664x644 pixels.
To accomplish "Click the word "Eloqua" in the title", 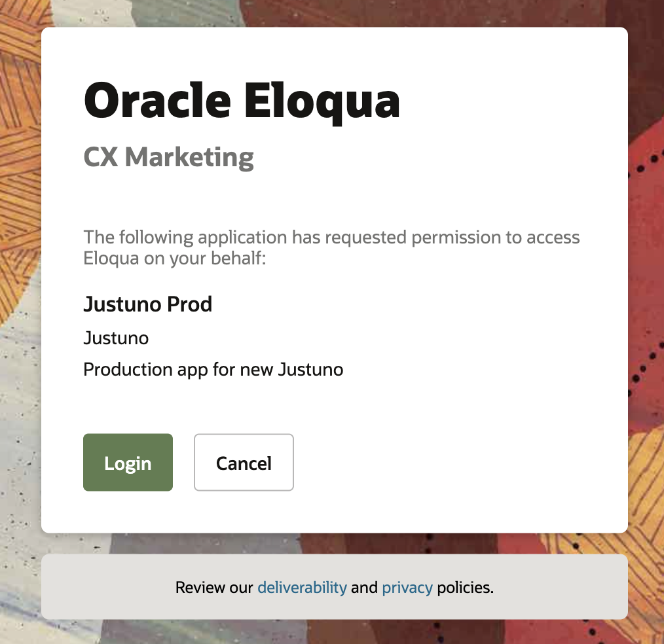I will click(x=322, y=102).
